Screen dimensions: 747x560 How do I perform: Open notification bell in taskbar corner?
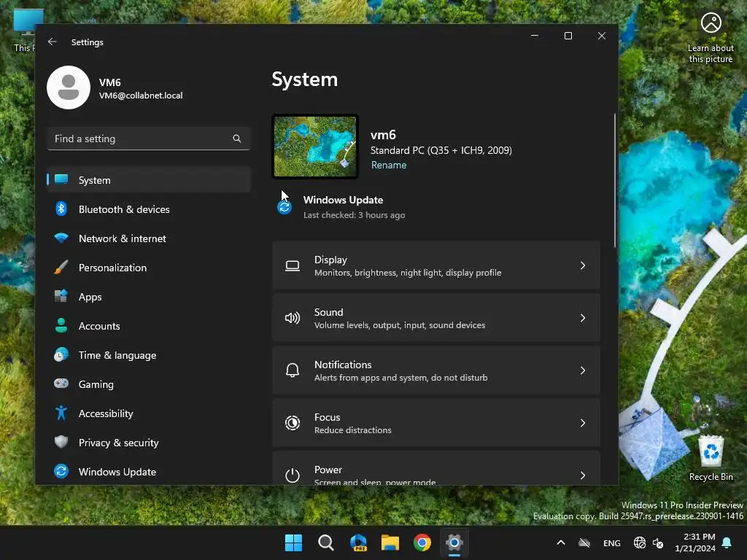click(x=727, y=542)
